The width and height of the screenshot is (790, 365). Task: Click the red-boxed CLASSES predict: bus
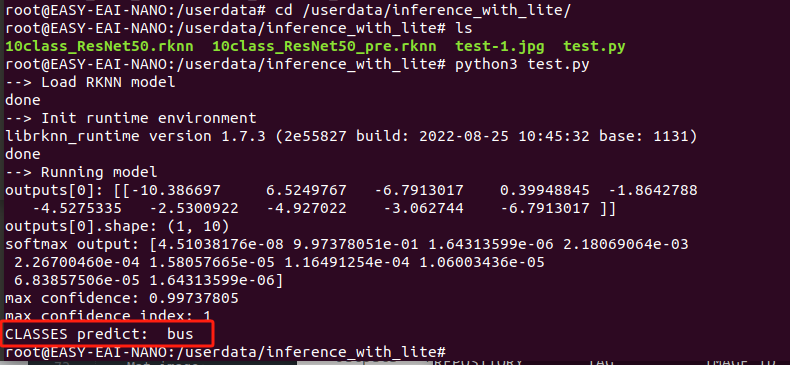[99, 334]
